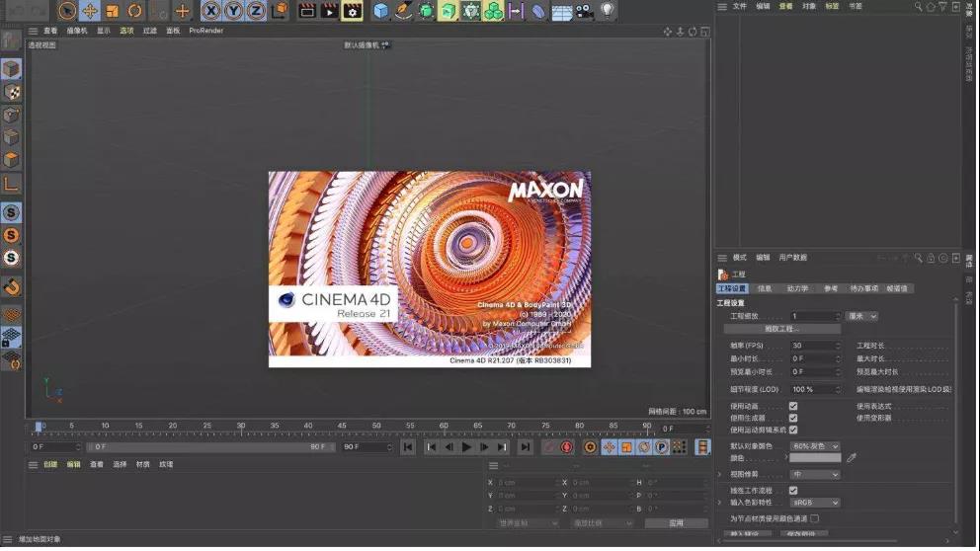980x551 pixels.
Task: Activate the Rotate tool in top toolbar
Action: [x=134, y=11]
